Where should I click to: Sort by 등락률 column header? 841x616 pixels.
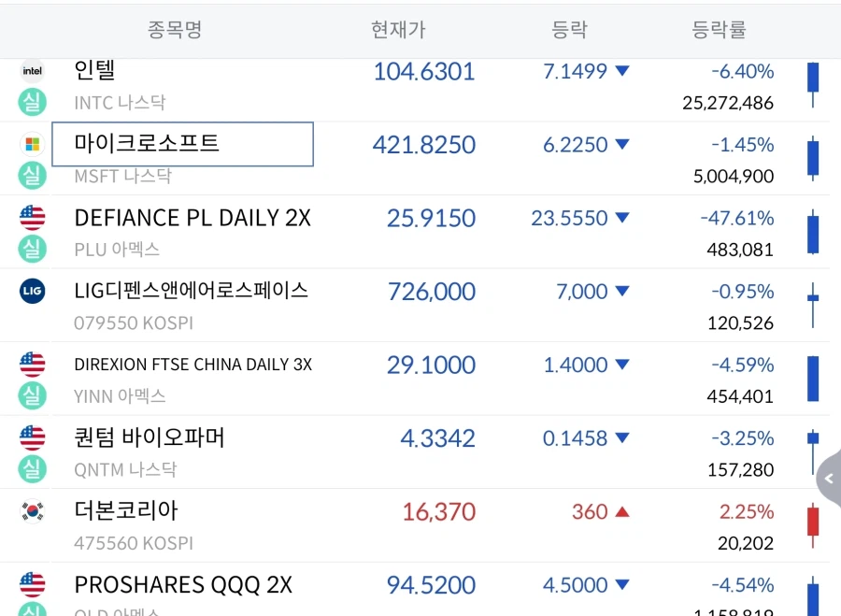pos(719,30)
